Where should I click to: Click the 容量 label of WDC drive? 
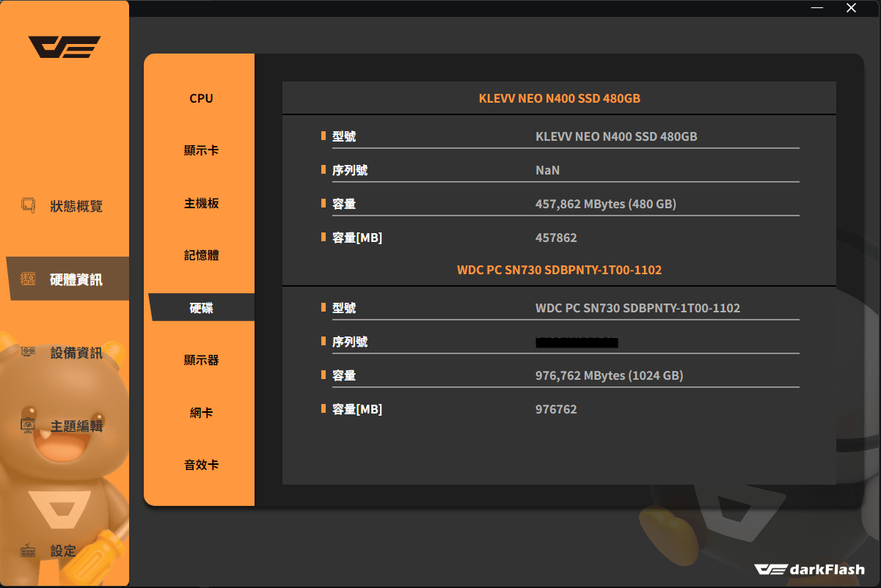point(344,375)
